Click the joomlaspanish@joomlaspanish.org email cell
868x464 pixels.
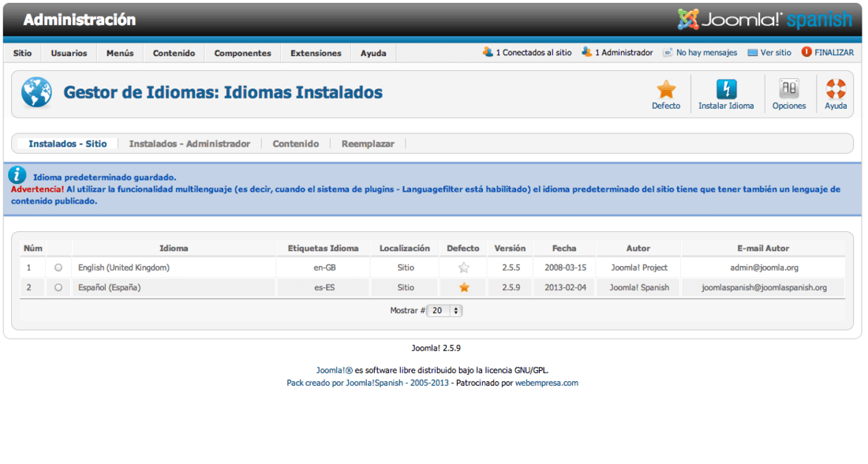(x=764, y=287)
